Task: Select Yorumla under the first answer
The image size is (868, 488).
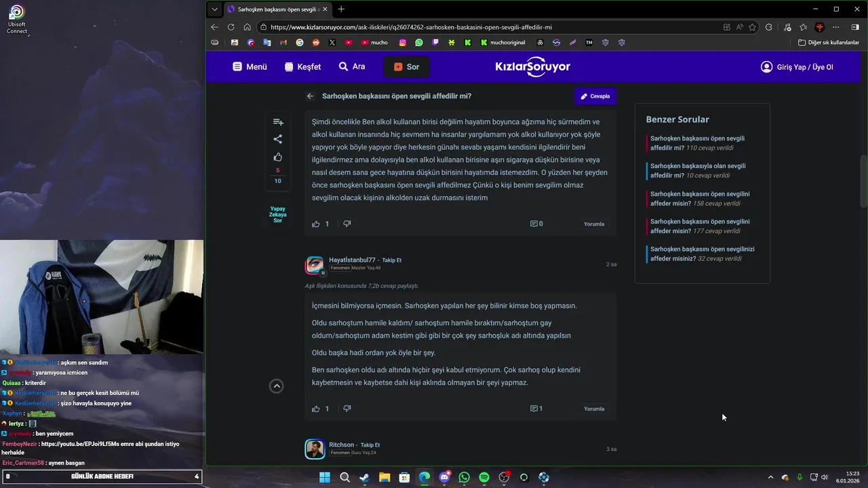Action: point(594,224)
